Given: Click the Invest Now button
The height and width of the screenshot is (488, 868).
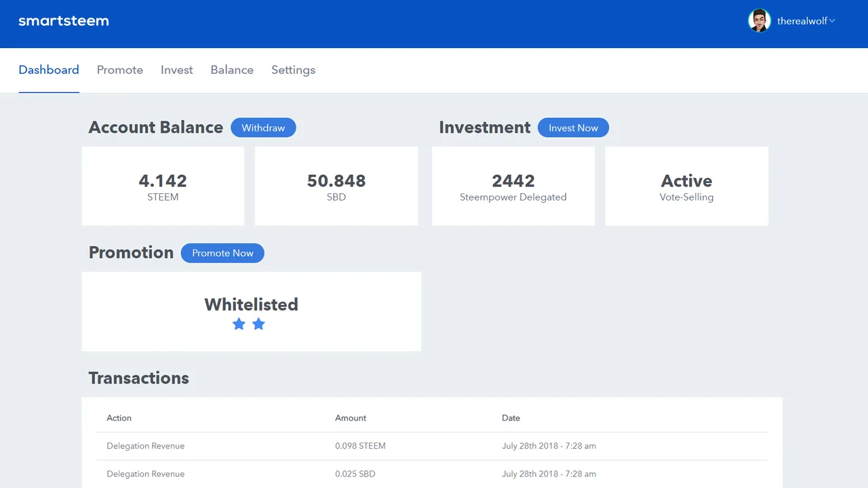Looking at the screenshot, I should point(573,127).
